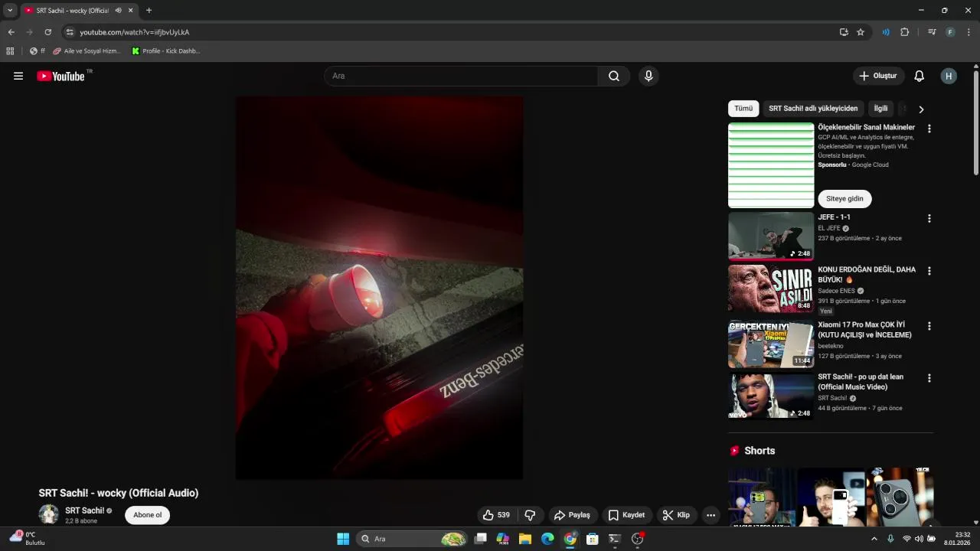Go to YouTube home via logo
This screenshot has width=980, height=551.
60,76
